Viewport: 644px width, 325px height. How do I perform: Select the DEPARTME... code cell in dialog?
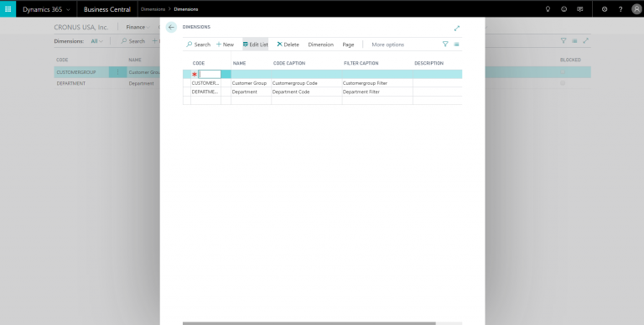tap(205, 92)
